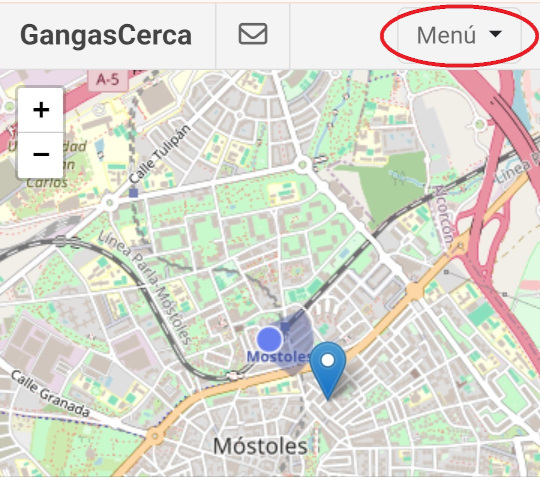Image resolution: width=540 pixels, height=477 pixels.
Task: Click the A-5 highway shield
Action: 108,80
